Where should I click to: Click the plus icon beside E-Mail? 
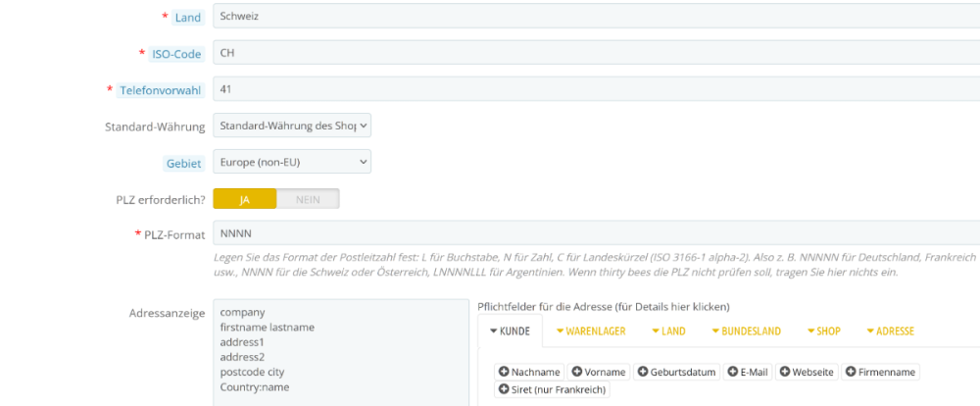[732, 372]
